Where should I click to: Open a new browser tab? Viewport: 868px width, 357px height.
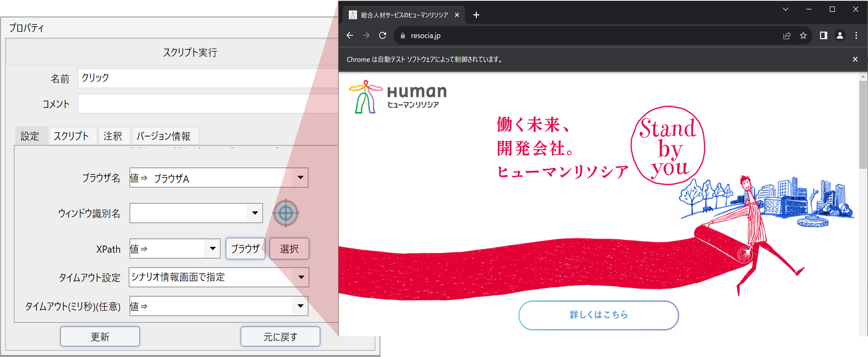(x=476, y=15)
